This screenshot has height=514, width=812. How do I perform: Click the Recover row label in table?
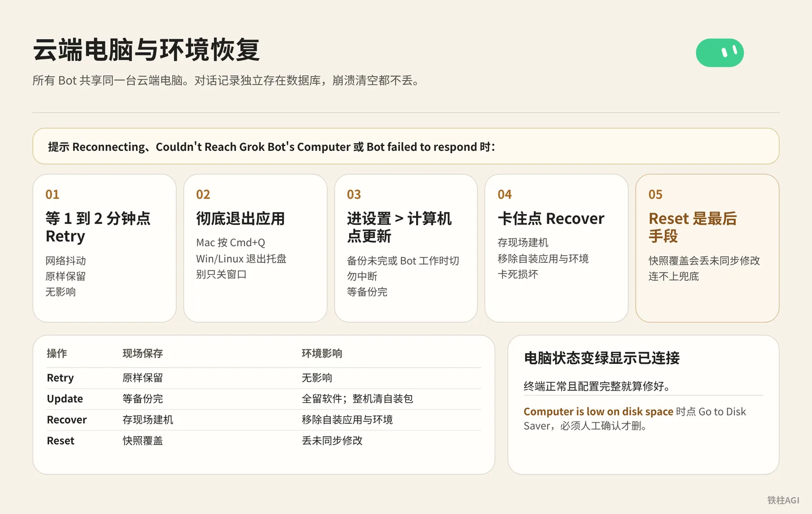click(67, 420)
